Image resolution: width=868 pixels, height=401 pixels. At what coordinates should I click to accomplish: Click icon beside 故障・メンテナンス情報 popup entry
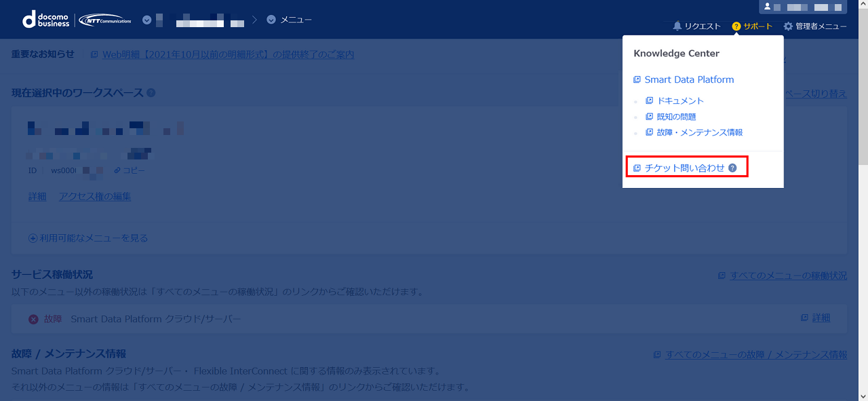click(x=650, y=132)
